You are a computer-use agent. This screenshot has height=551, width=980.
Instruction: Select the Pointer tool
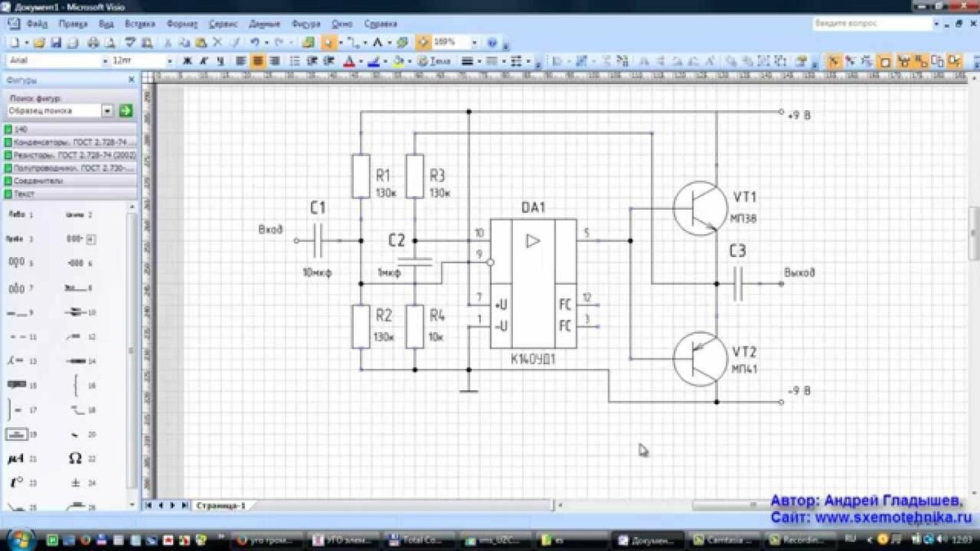coord(328,42)
